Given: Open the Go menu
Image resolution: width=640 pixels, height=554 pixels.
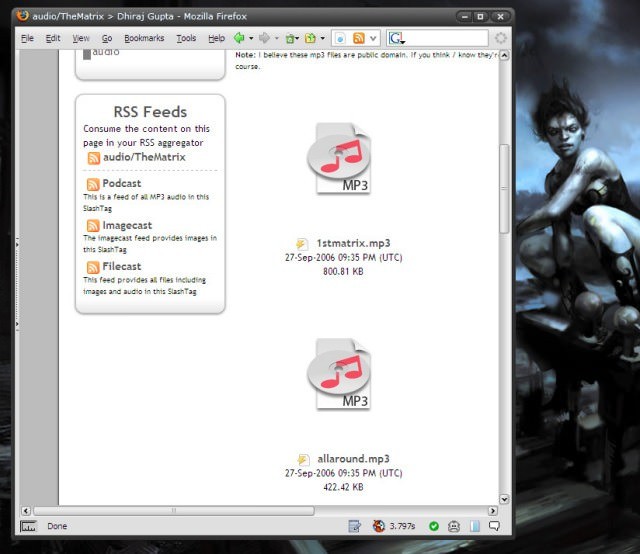Looking at the screenshot, I should tap(107, 38).
